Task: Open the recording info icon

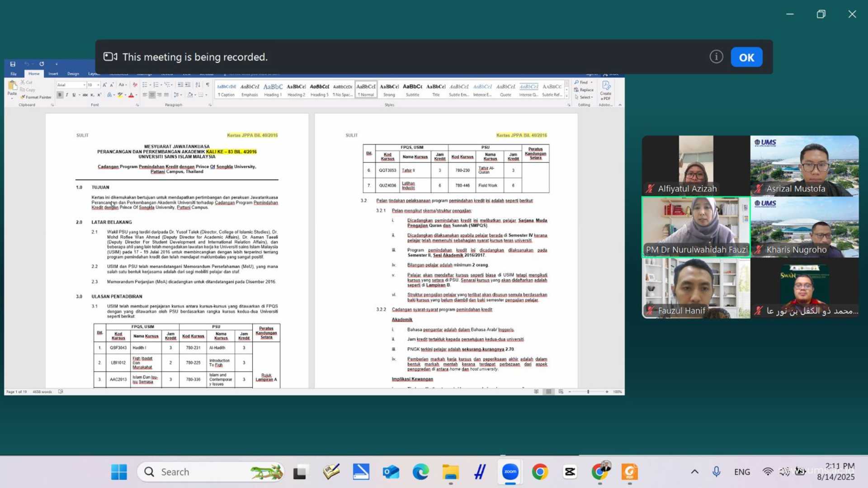Action: click(716, 57)
